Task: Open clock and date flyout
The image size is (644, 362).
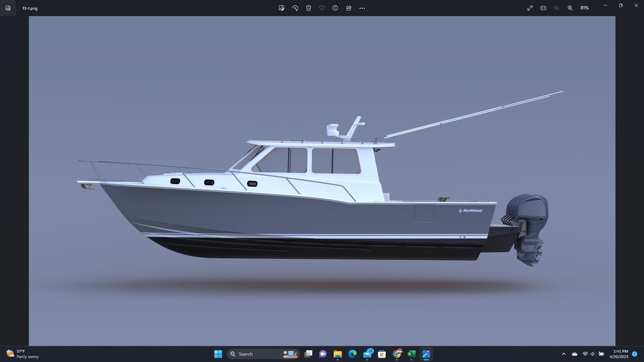Action: pos(619,354)
